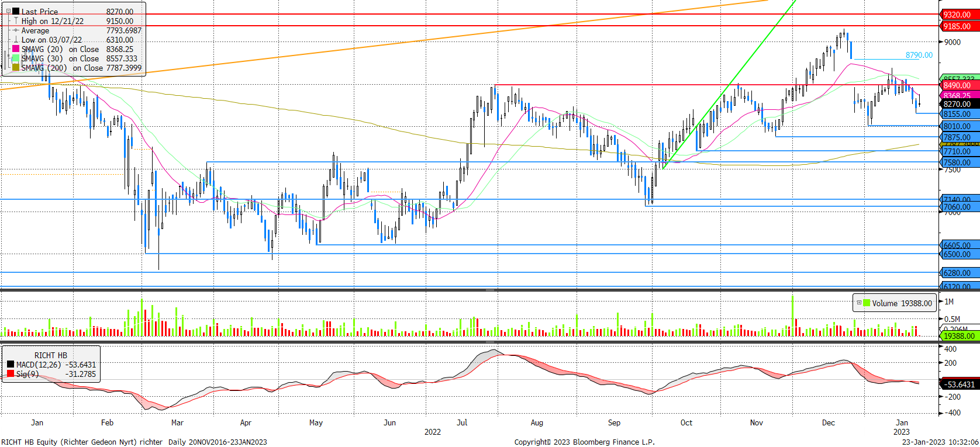980x447 pixels.
Task: Click the 8790.00 annotation label
Action: pyautogui.click(x=919, y=55)
